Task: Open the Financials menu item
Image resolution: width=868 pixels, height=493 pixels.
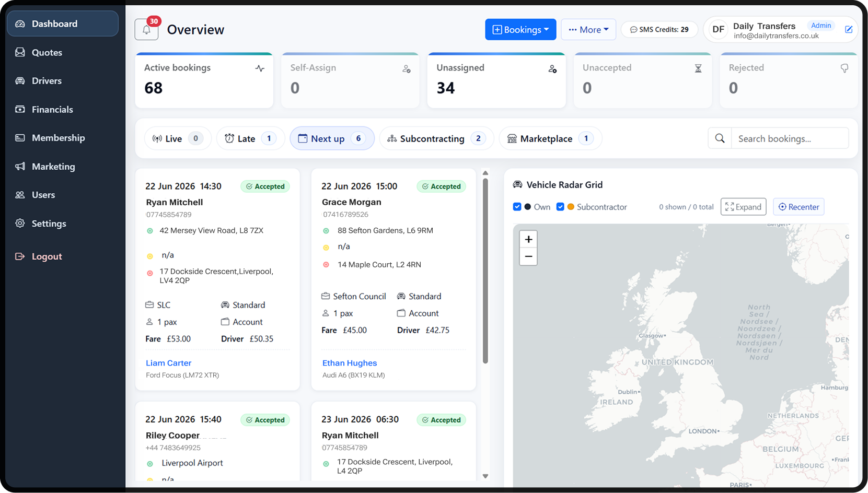Action: [63, 109]
